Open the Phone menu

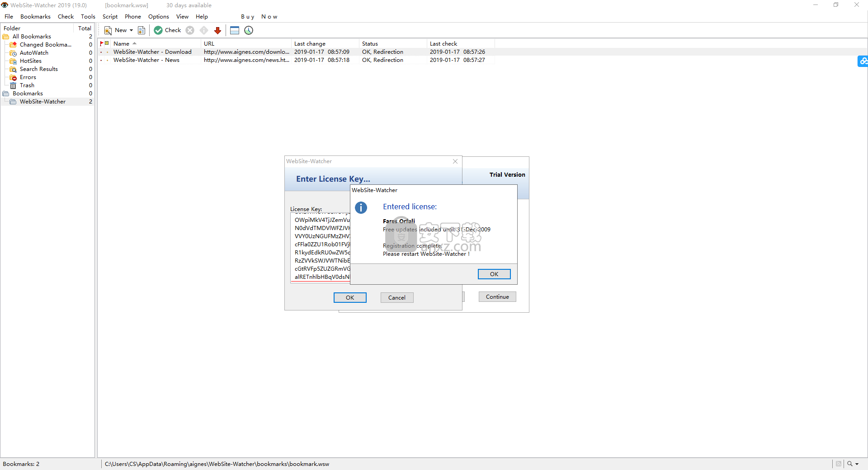(133, 17)
